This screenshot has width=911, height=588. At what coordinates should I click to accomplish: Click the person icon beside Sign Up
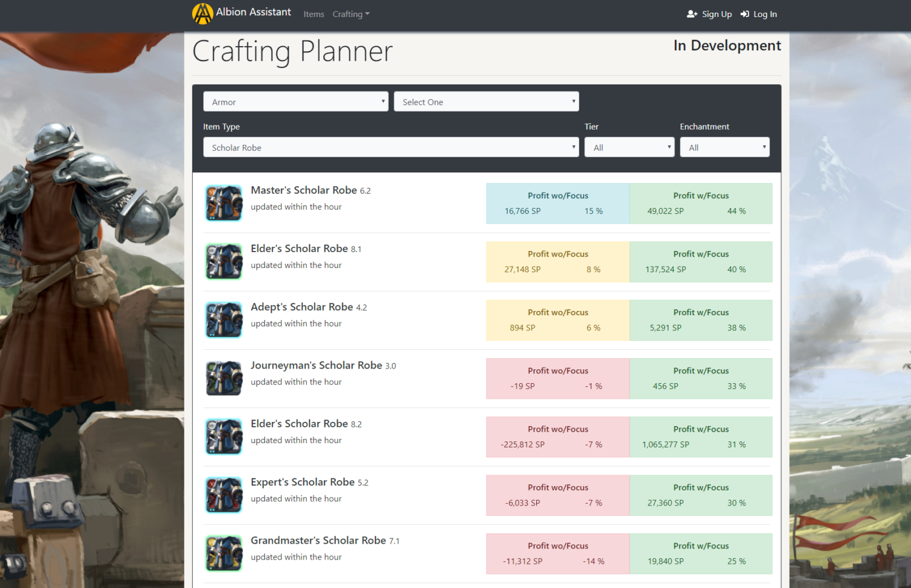pyautogui.click(x=692, y=13)
